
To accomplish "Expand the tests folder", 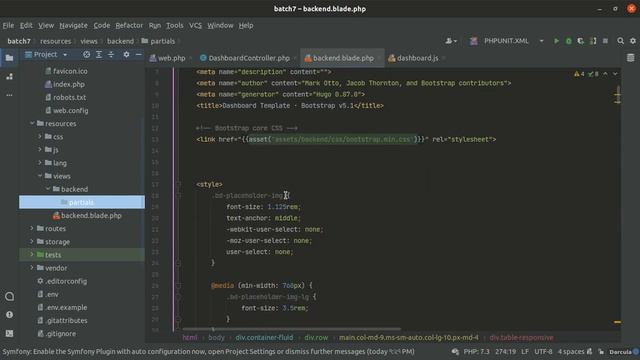I will 32,254.
